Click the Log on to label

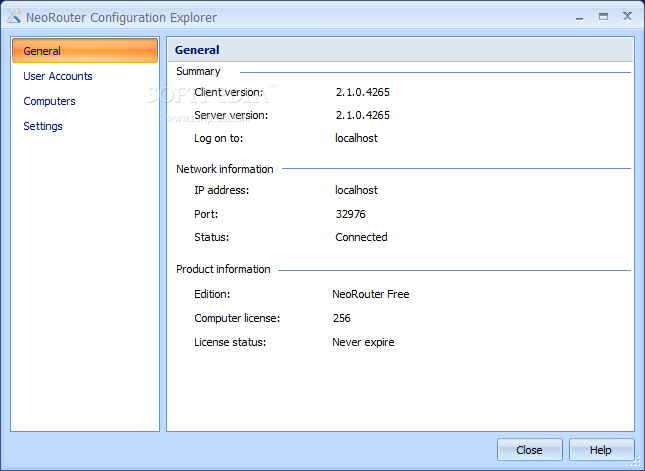(218, 138)
